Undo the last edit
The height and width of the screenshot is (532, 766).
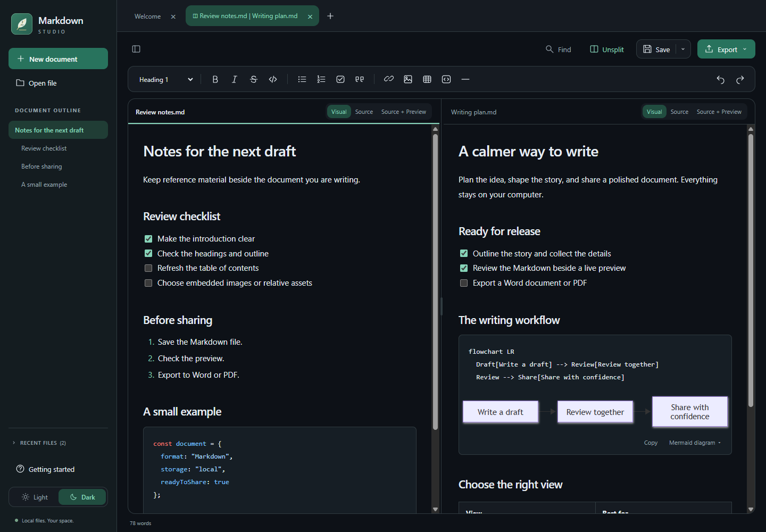point(721,79)
